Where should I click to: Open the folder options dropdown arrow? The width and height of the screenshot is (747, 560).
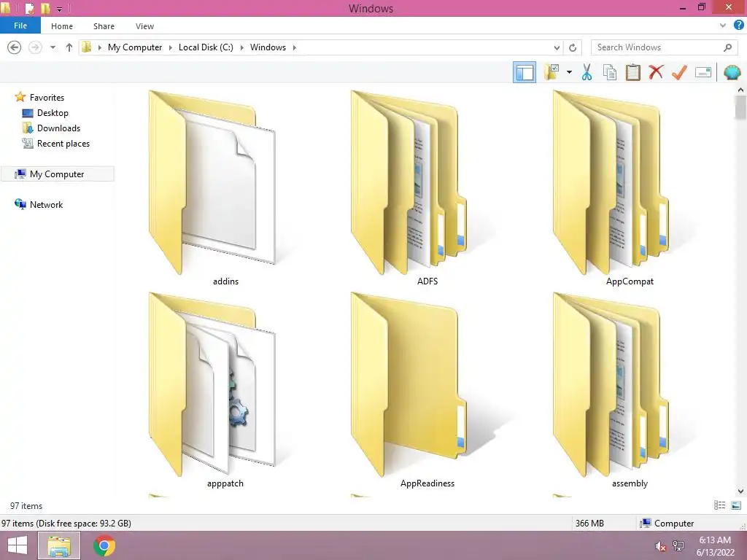569,72
